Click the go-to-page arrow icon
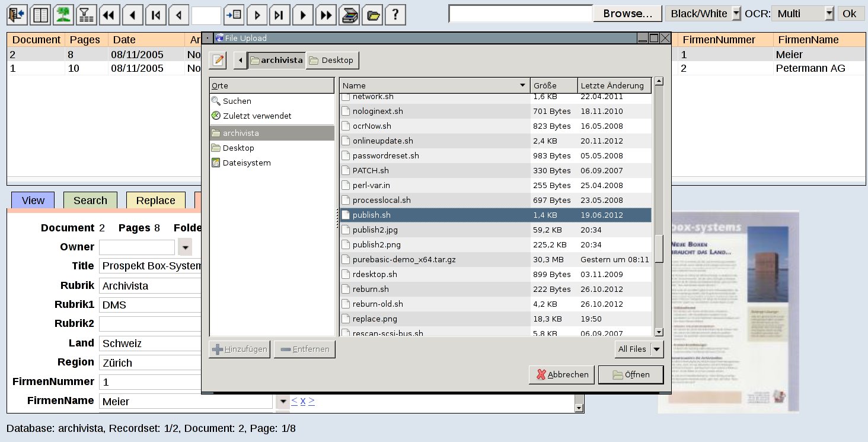Viewport: 868px width, 442px height. tap(234, 15)
